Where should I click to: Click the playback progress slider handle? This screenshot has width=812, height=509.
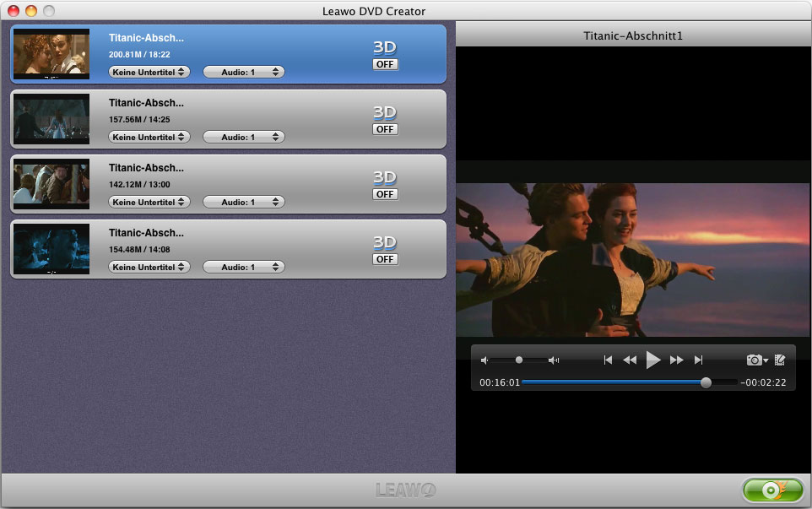(706, 382)
